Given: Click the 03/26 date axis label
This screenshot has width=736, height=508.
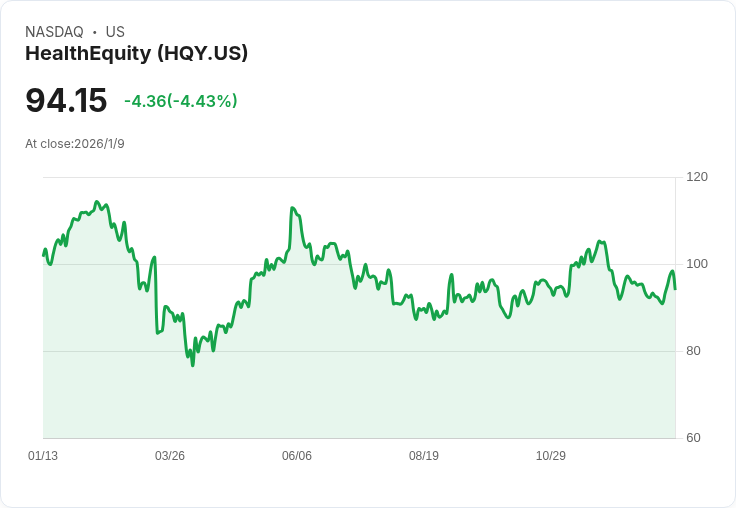Looking at the screenshot, I should click(170, 455).
